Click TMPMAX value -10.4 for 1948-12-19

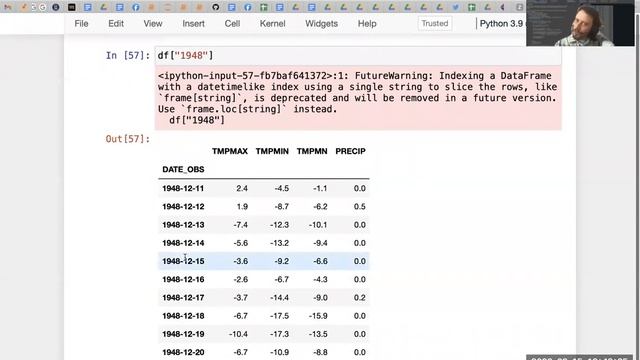pyautogui.click(x=238, y=334)
